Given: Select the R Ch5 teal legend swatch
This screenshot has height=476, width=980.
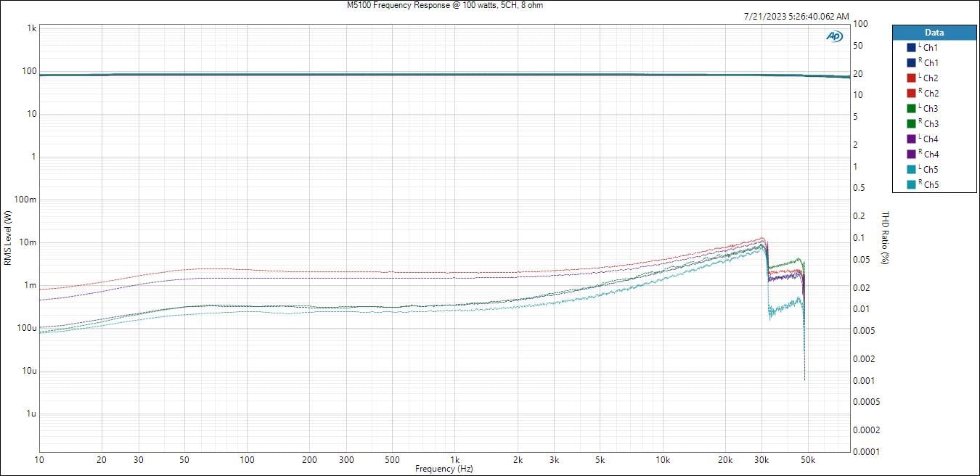Looking at the screenshot, I should click(x=911, y=185).
